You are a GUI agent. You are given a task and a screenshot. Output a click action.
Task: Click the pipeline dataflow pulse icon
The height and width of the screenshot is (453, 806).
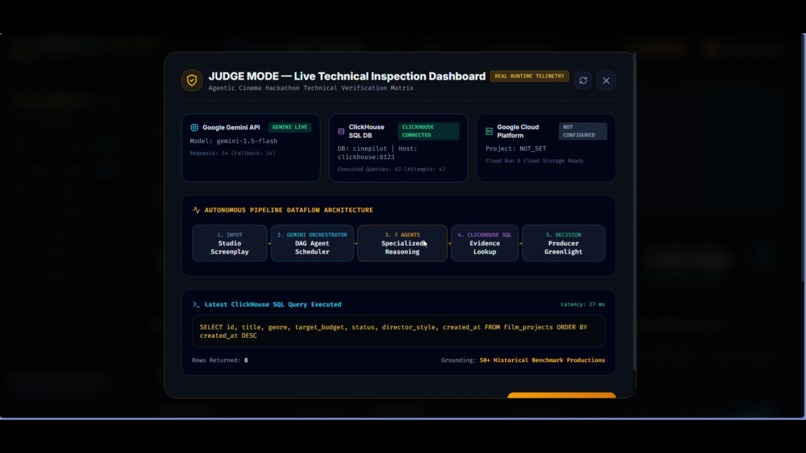(196, 210)
